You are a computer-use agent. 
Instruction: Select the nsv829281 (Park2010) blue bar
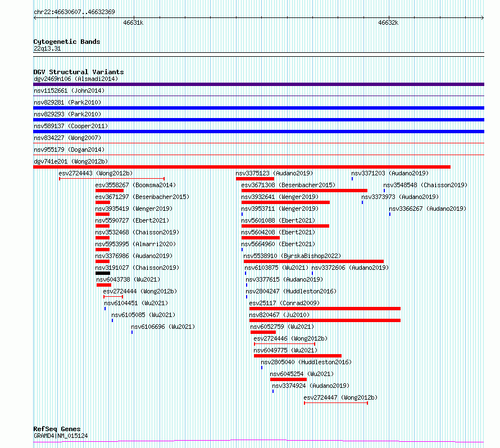click(x=258, y=108)
